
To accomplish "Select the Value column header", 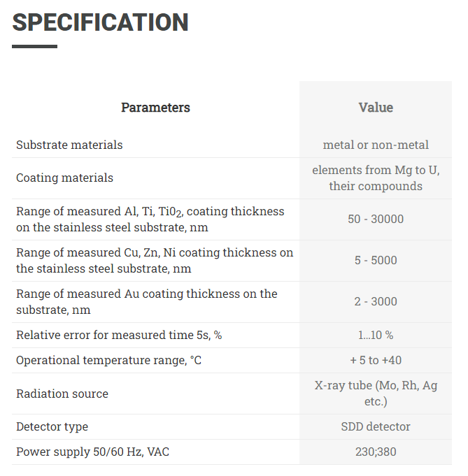I will point(376,108).
